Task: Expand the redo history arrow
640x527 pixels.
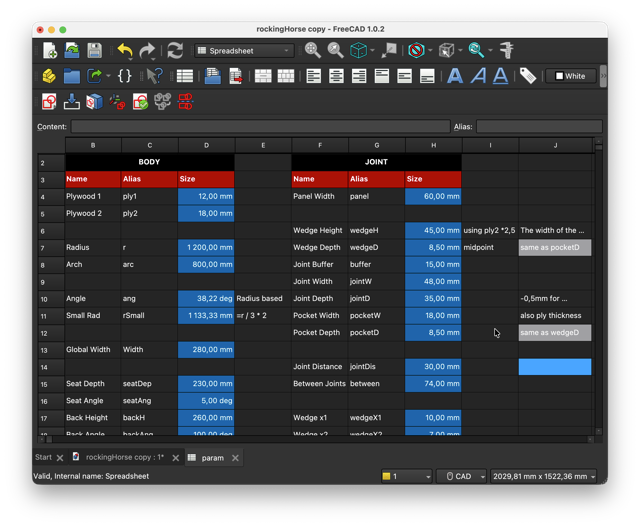Action: 153,59
